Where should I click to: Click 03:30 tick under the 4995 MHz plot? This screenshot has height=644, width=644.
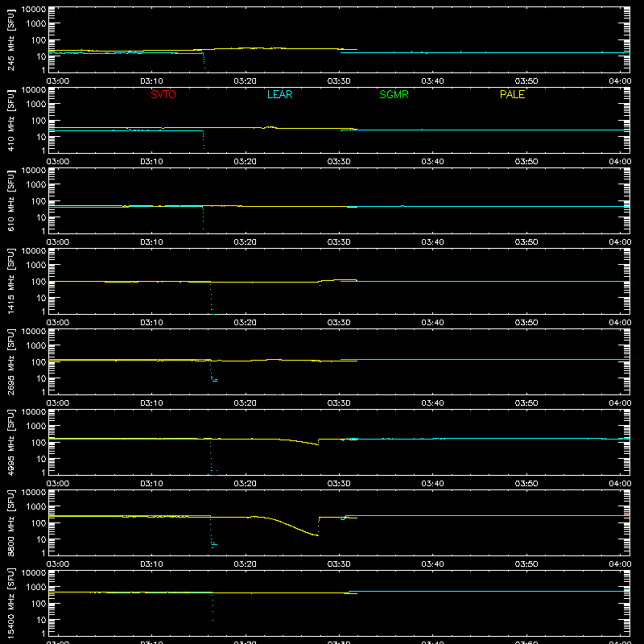click(x=339, y=484)
